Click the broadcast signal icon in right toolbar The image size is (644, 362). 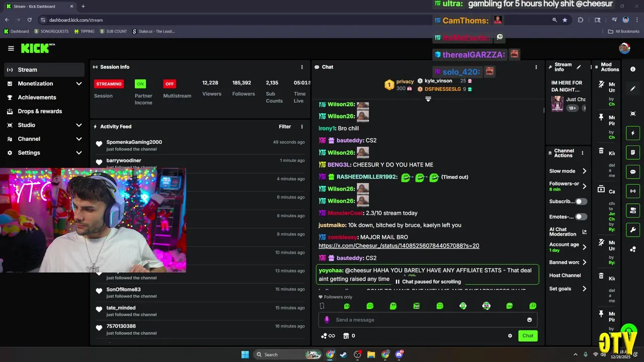(x=633, y=191)
